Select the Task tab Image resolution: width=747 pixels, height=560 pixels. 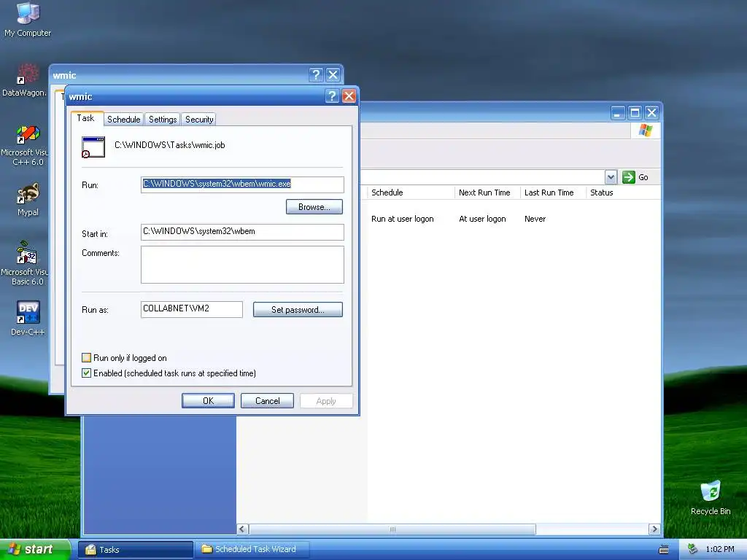(86, 118)
